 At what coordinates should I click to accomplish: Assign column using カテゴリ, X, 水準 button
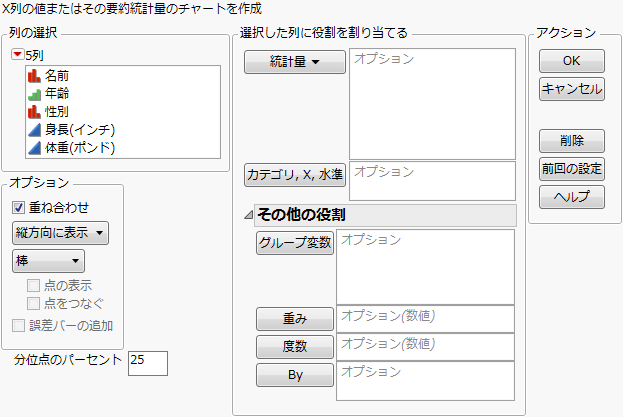click(295, 176)
